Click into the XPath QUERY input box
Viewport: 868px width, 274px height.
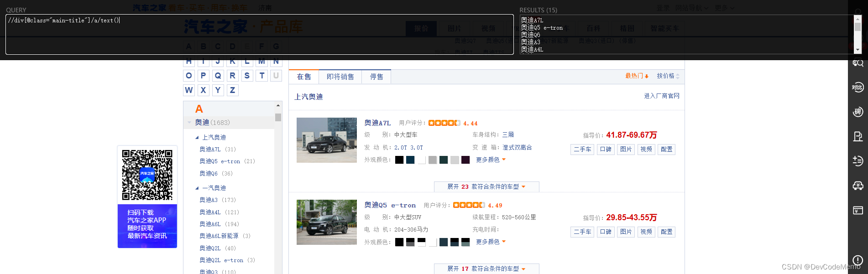(x=260, y=34)
